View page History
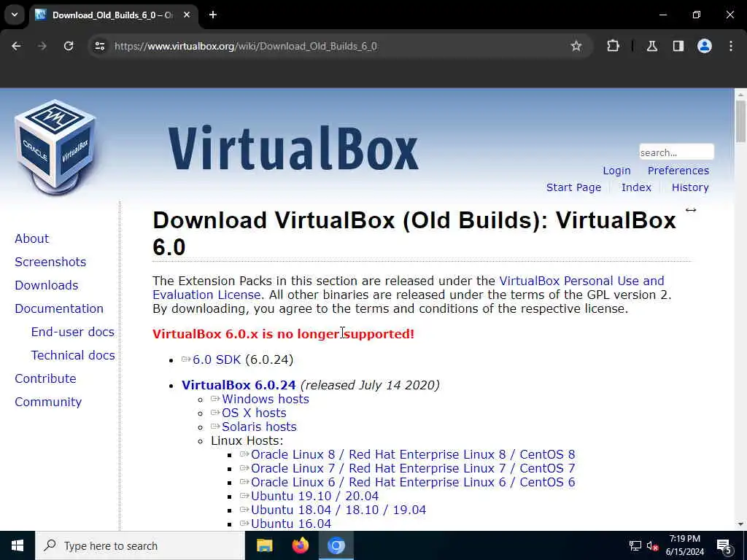Image resolution: width=747 pixels, height=560 pixels. [690, 187]
